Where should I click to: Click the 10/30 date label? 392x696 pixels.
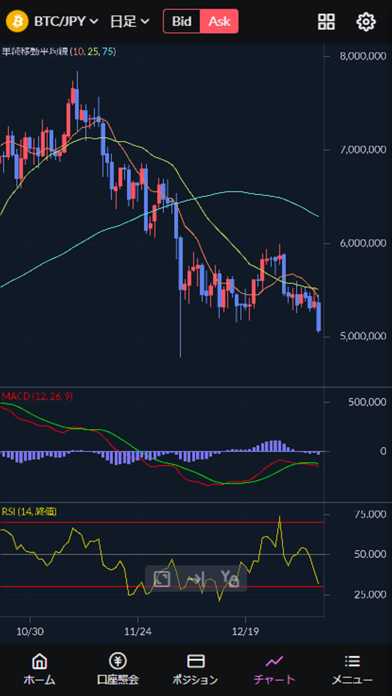click(30, 631)
